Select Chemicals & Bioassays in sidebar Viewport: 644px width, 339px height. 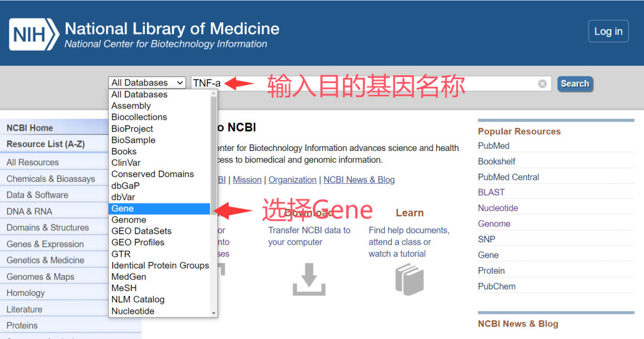pyautogui.click(x=51, y=178)
